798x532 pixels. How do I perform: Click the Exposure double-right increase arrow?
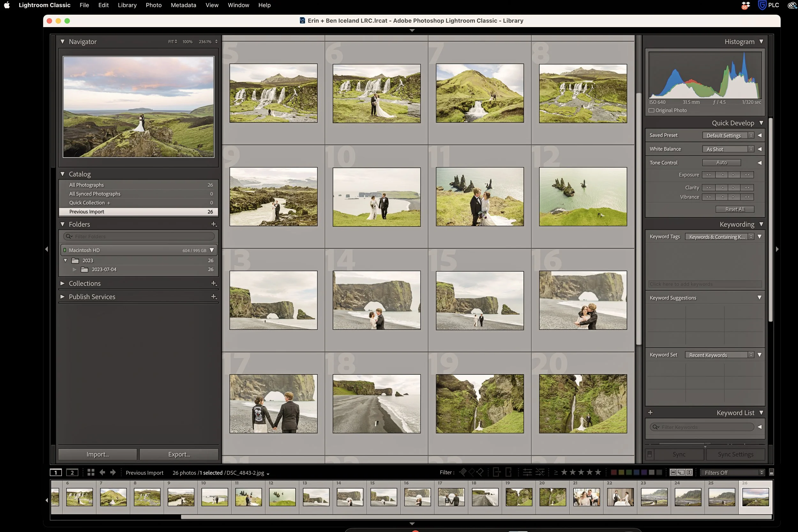click(x=747, y=175)
